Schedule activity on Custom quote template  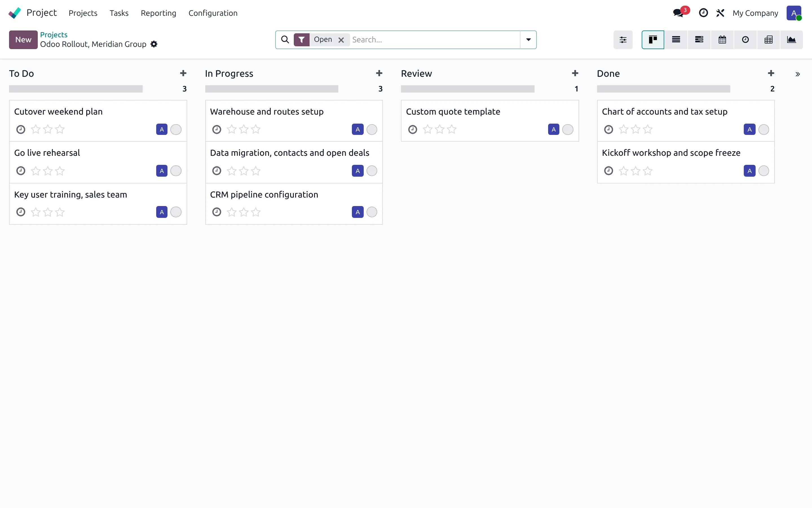(413, 129)
